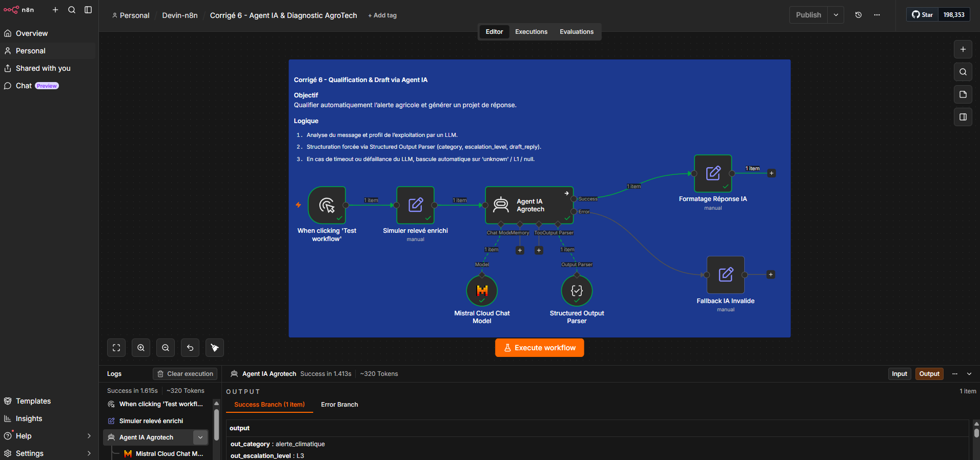Image resolution: width=980 pixels, height=460 pixels.
Task: Select the Mistral Cloud Chat Model node
Action: 482,291
